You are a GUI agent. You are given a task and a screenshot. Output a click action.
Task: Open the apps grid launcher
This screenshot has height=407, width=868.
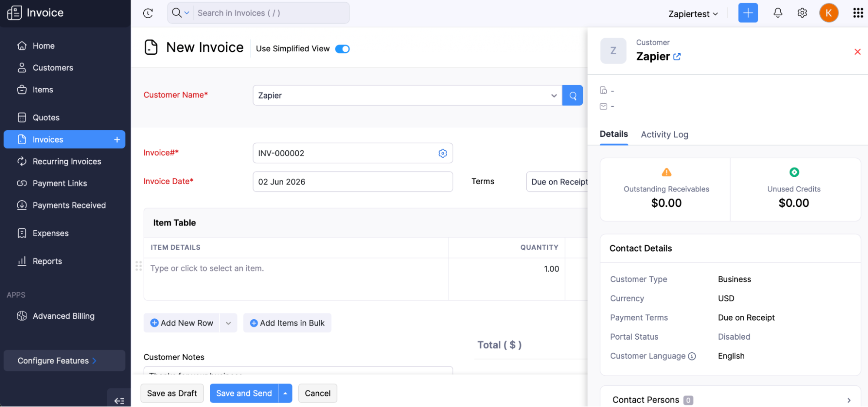pos(858,13)
